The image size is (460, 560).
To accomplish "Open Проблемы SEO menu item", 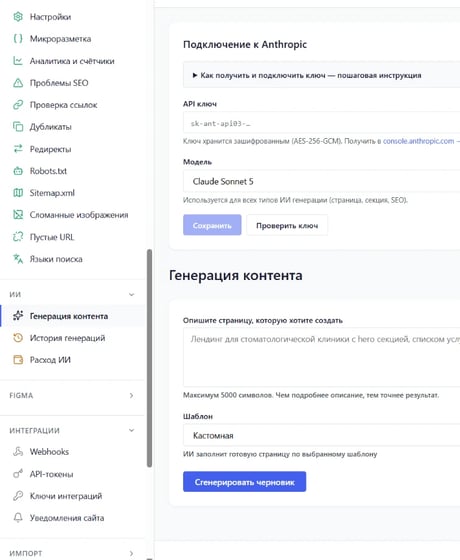I will [72, 83].
